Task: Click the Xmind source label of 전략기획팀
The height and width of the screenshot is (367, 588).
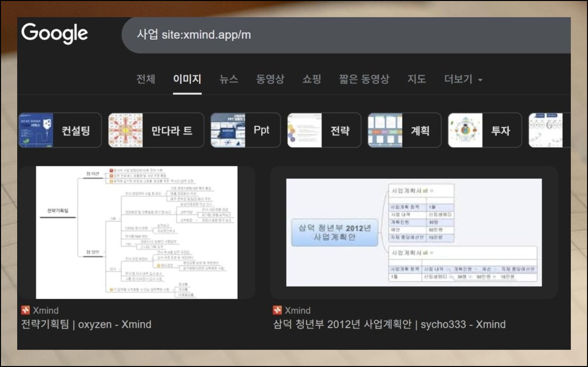Action: point(46,311)
